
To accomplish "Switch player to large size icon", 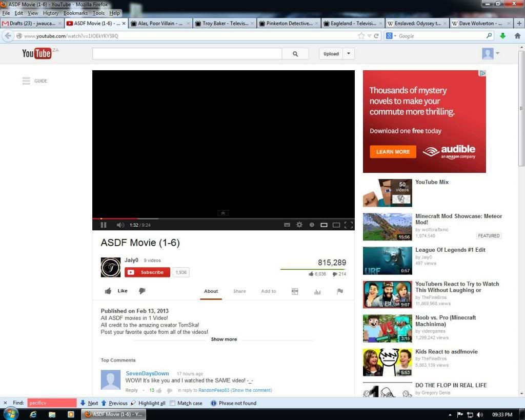I will 336,225.
